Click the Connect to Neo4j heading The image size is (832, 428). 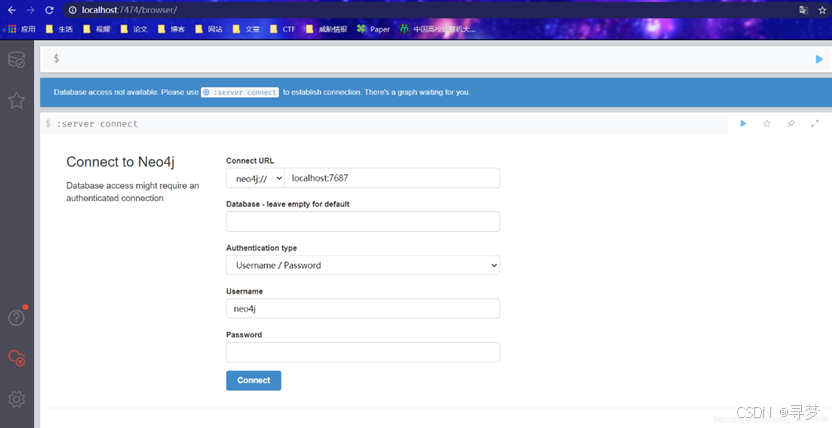pos(120,162)
